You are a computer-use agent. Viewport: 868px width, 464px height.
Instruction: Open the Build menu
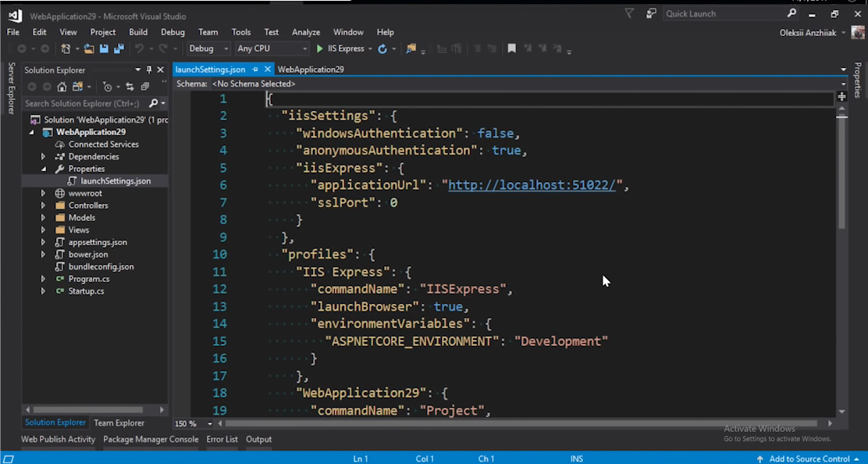[138, 32]
